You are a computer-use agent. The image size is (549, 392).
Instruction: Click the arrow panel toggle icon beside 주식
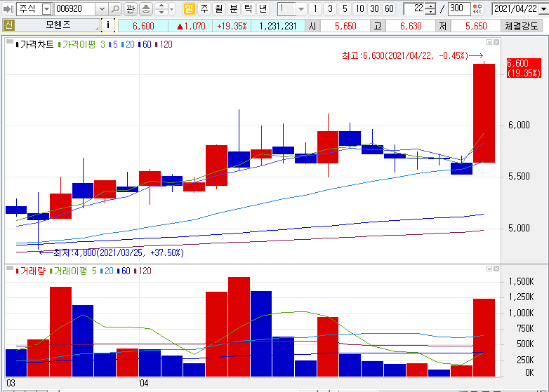[8, 9]
